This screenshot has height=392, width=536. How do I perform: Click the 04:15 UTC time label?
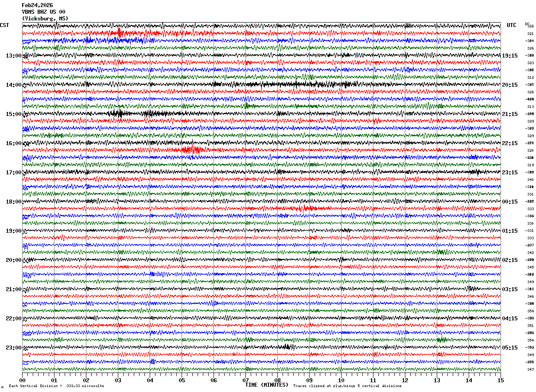[x=510, y=319]
